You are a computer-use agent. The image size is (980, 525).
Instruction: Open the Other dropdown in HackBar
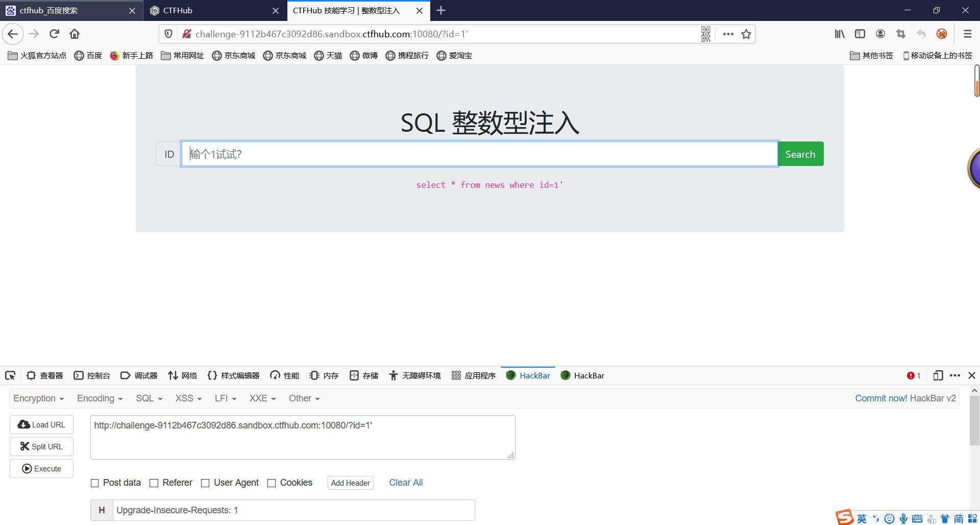304,399
